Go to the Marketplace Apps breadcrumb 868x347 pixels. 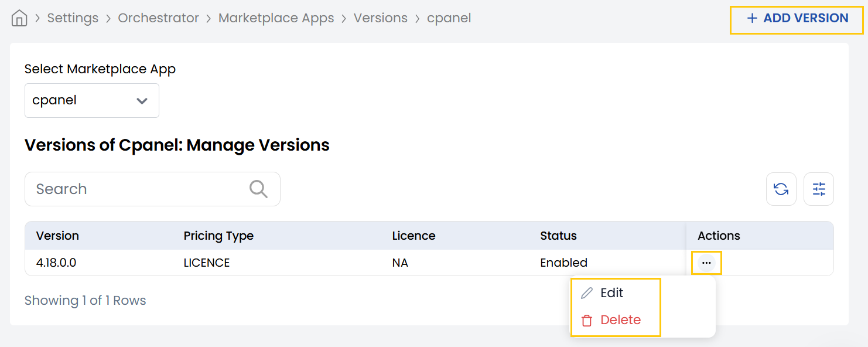coord(276,18)
